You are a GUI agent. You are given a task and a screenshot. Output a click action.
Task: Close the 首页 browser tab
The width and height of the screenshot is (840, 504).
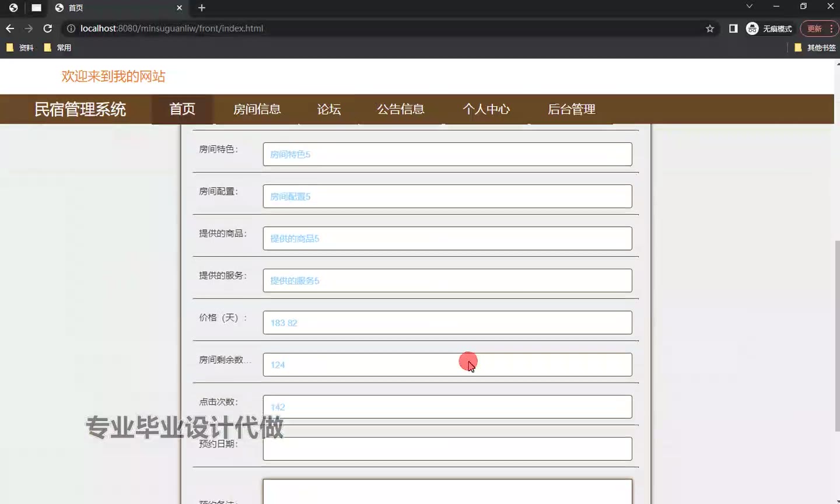[x=179, y=8]
